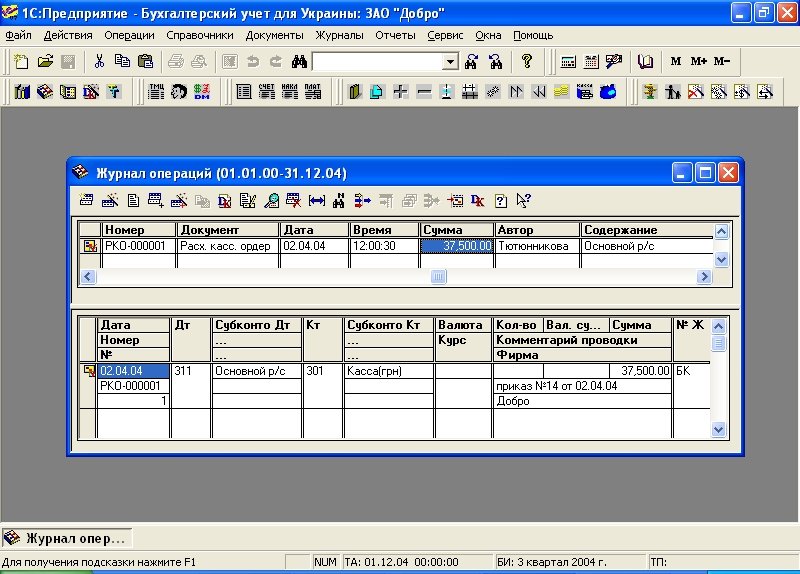Open the Действия menu
This screenshot has height=574, width=800.
pyautogui.click(x=68, y=35)
